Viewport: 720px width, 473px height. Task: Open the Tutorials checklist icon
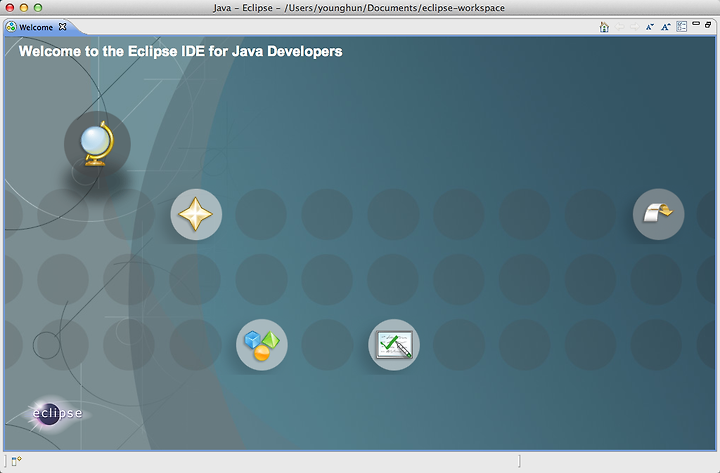pos(394,345)
